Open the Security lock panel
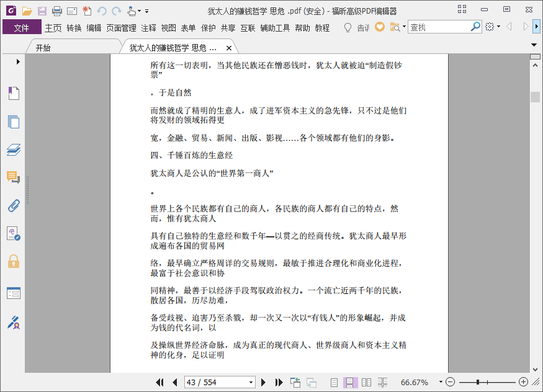 click(14, 262)
